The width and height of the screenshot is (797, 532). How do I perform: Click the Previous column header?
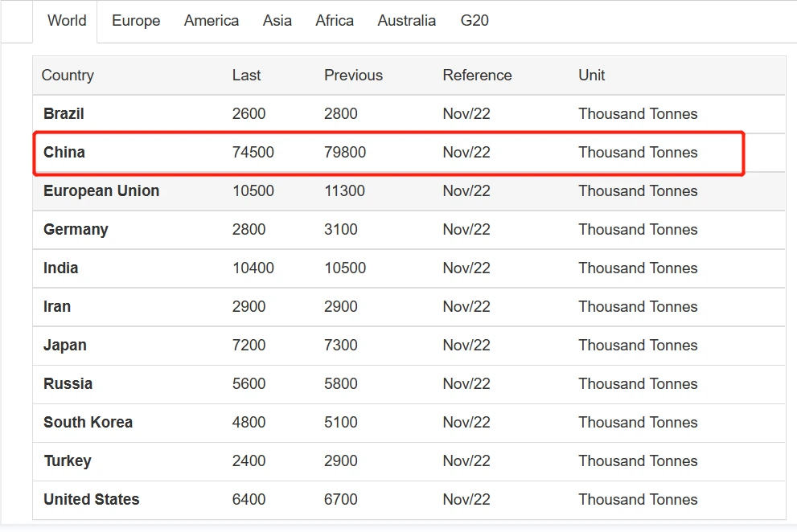[353, 76]
